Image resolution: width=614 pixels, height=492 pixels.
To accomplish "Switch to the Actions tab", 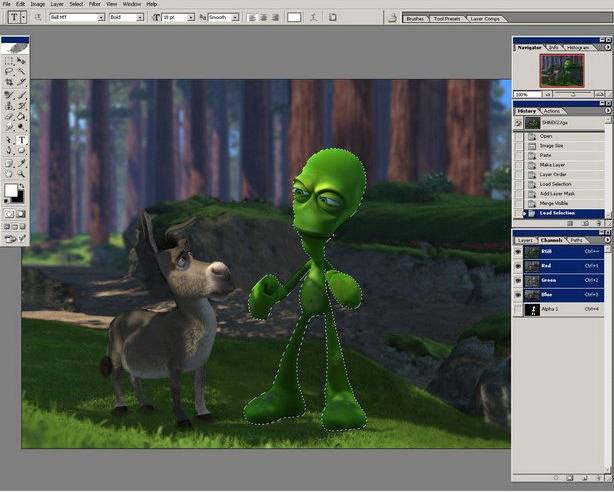I will (x=552, y=111).
